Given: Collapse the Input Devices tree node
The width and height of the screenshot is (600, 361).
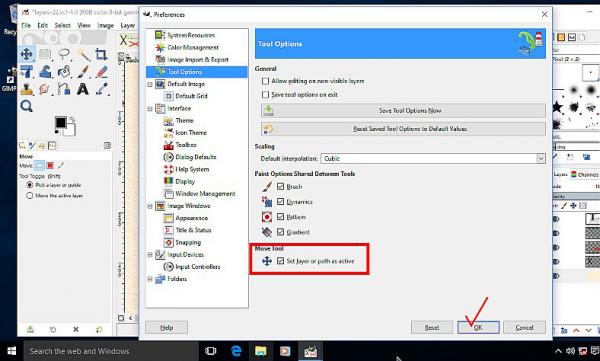Looking at the screenshot, I should click(150, 255).
